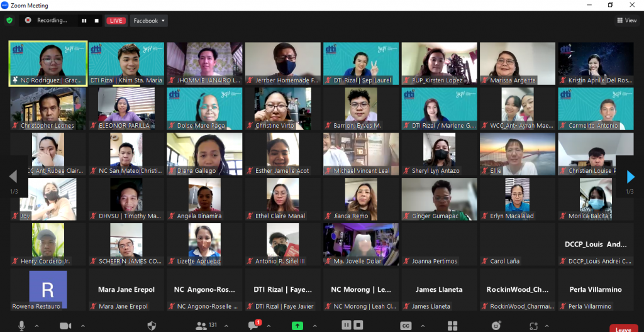Viewport: 644px width, 332px height.
Task: Click the green encryption shield icon
Action: coord(9,20)
